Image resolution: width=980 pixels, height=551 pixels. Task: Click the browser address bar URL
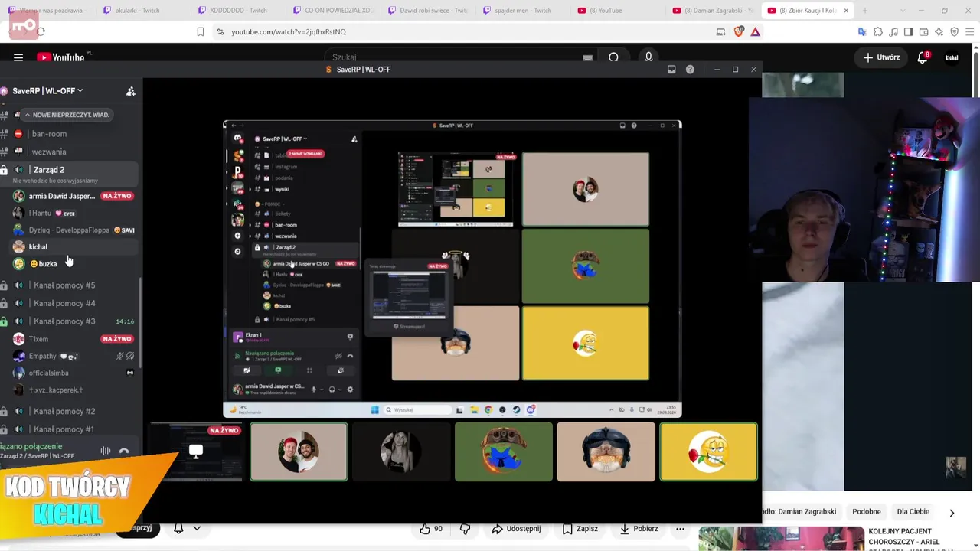point(288,31)
